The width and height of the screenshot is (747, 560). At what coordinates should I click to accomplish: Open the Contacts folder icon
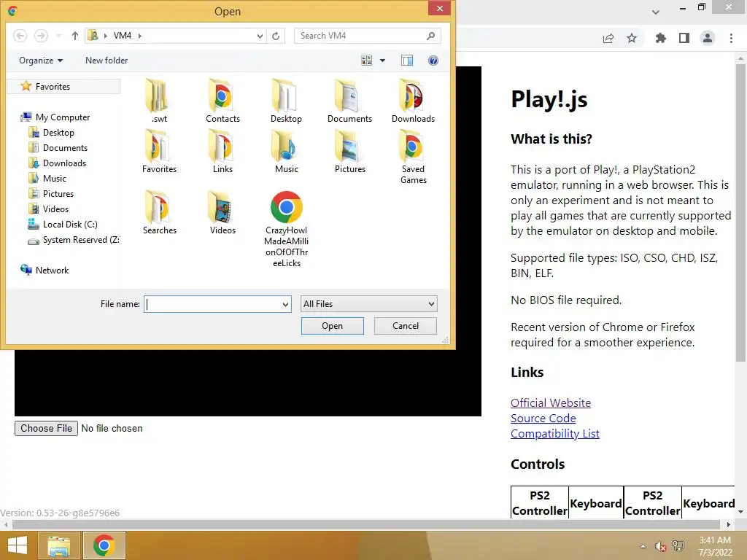pos(222,101)
